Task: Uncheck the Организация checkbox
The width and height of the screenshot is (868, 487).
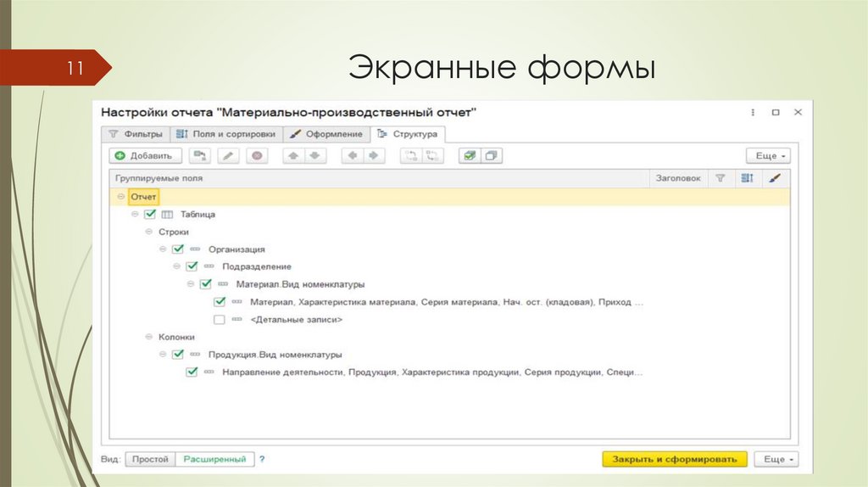Action: coord(178,249)
